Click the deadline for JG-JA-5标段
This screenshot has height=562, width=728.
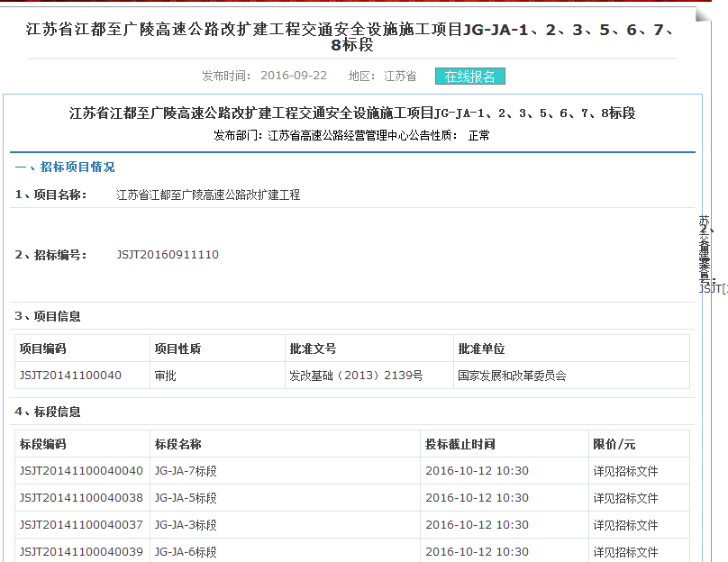477,498
